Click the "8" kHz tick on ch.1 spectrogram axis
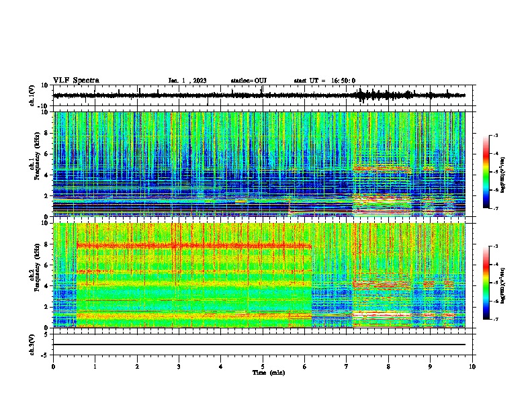 47,133
